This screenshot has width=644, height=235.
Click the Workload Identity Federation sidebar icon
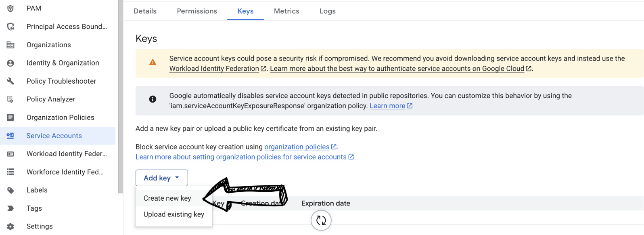click(x=10, y=154)
